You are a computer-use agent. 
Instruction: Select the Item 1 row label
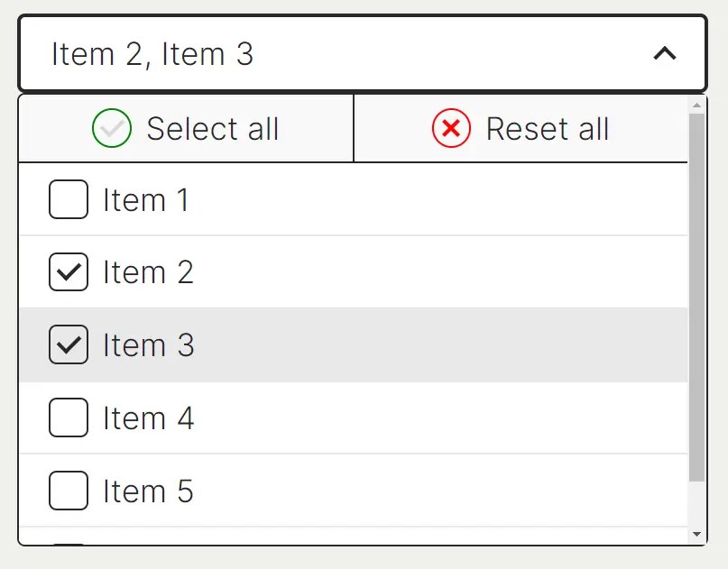(x=146, y=200)
